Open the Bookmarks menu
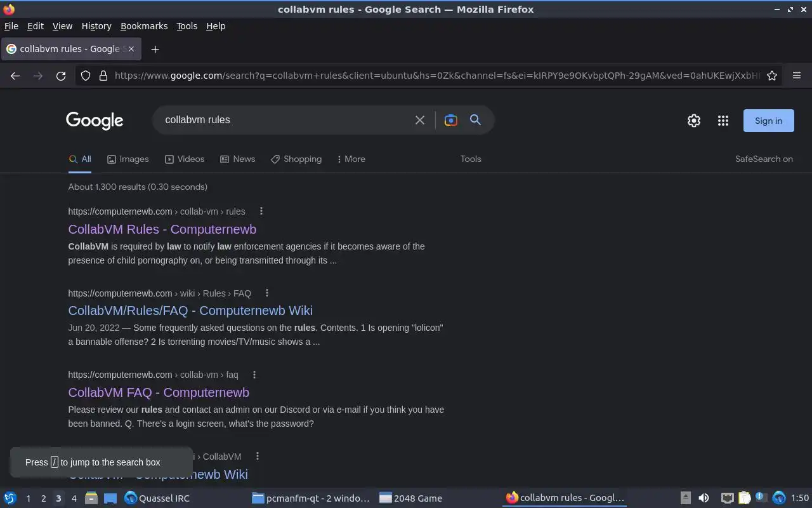The image size is (812, 508). point(144,26)
